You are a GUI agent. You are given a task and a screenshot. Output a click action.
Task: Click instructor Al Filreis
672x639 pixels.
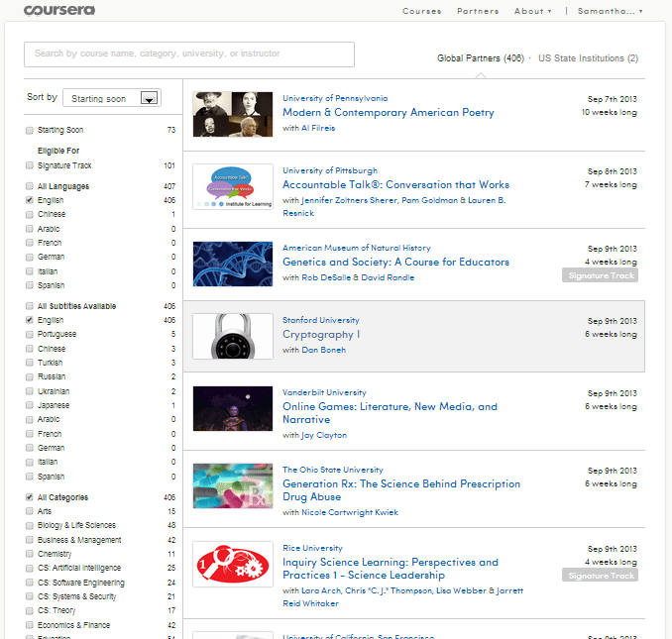318,128
